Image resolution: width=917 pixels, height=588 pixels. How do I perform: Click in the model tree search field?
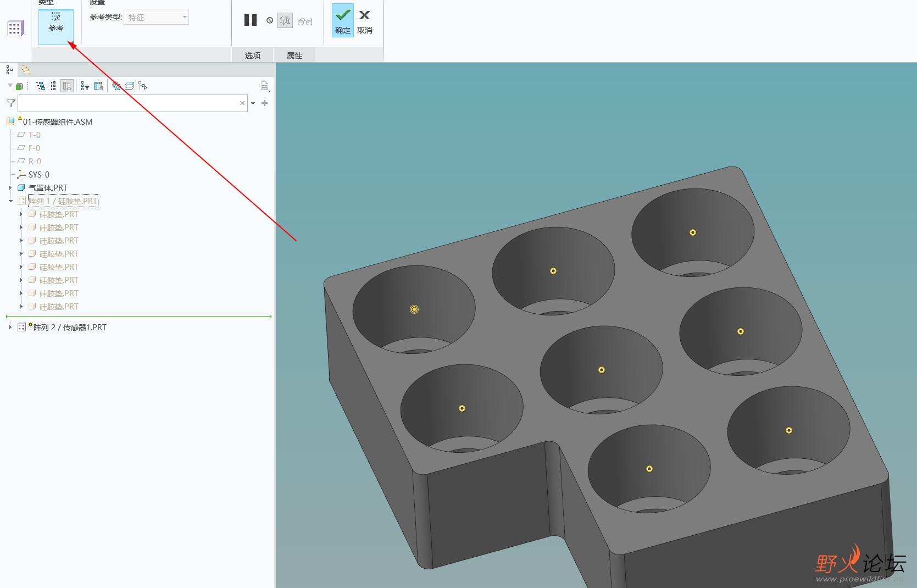pyautogui.click(x=132, y=103)
